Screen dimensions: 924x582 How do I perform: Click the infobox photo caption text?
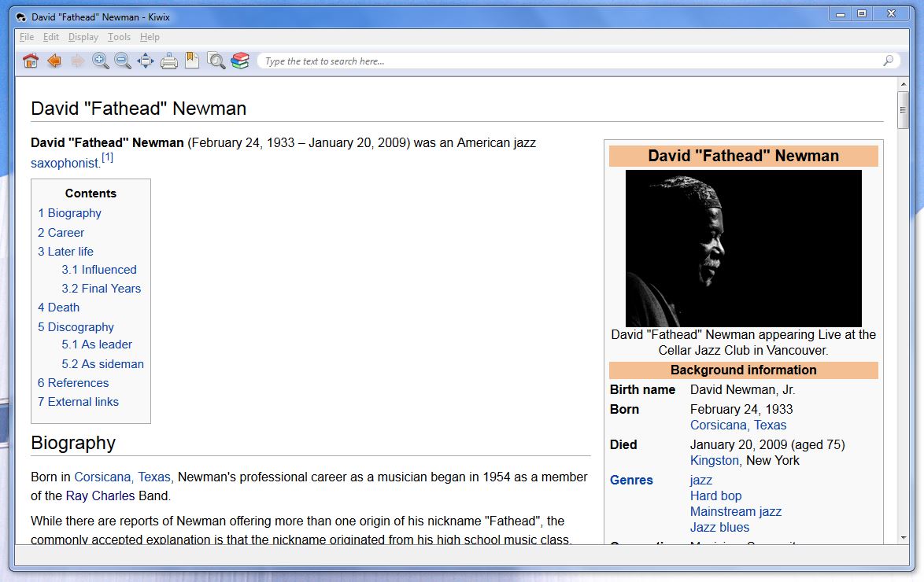tap(743, 342)
